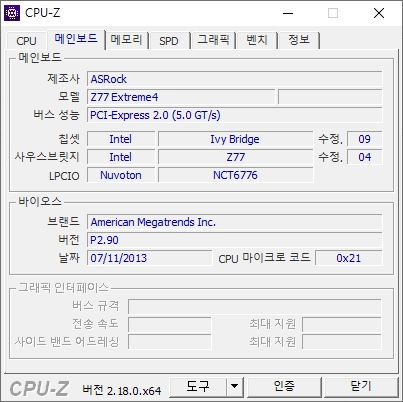
Task: Click the 사우스브릿지 label
Action: [x=47, y=157]
